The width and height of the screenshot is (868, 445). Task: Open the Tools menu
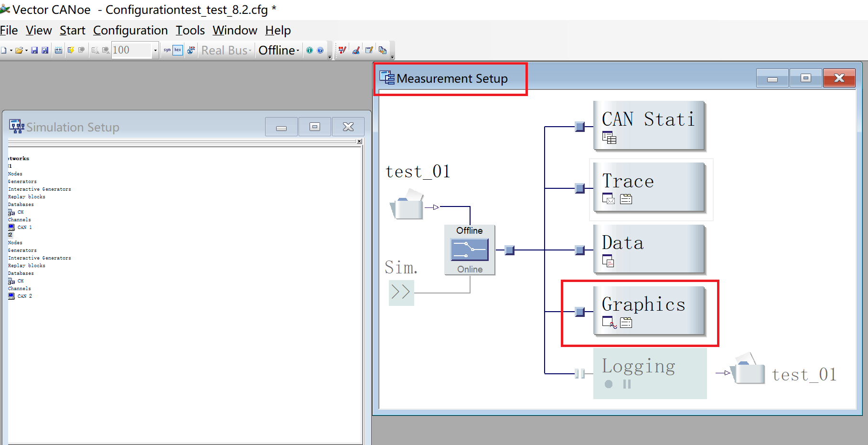point(190,30)
